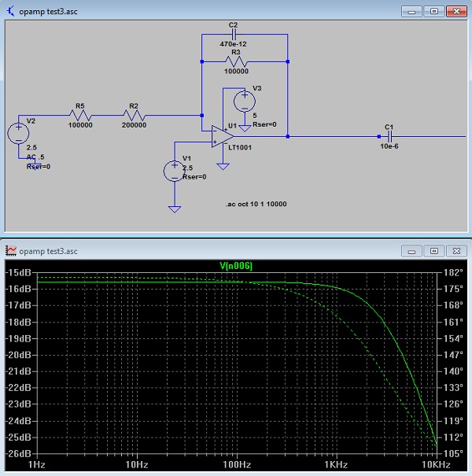Click the U1 LT1001 op-amp symbol
This screenshot has width=472, height=476.
click(223, 138)
